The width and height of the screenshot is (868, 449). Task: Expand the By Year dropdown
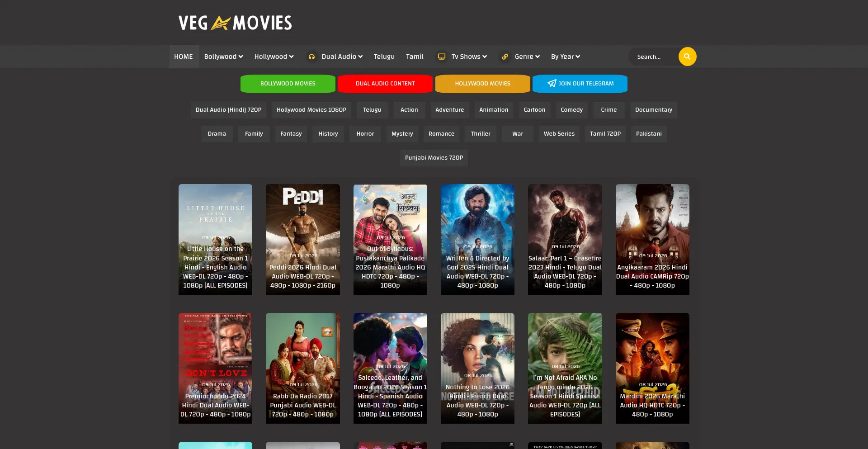click(x=566, y=57)
